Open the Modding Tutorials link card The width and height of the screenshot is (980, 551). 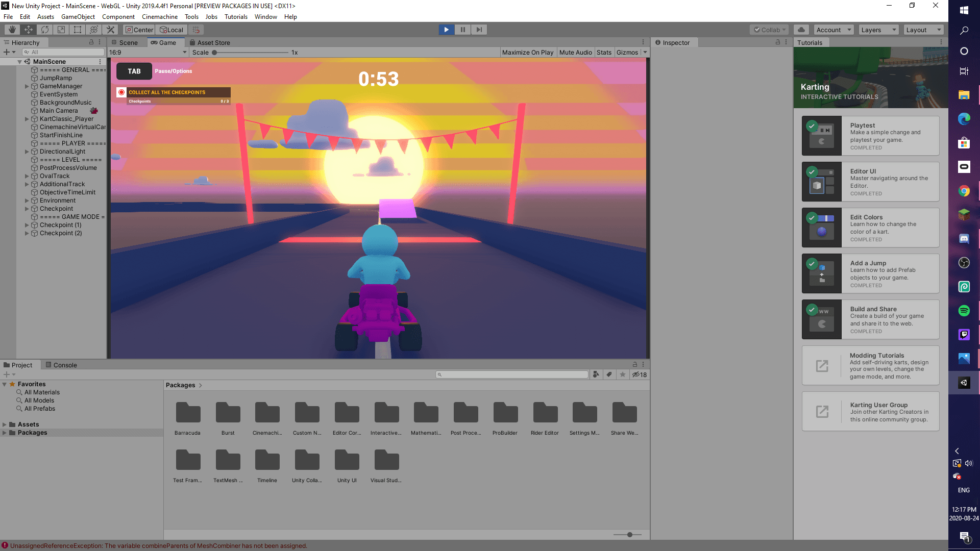[x=870, y=366]
